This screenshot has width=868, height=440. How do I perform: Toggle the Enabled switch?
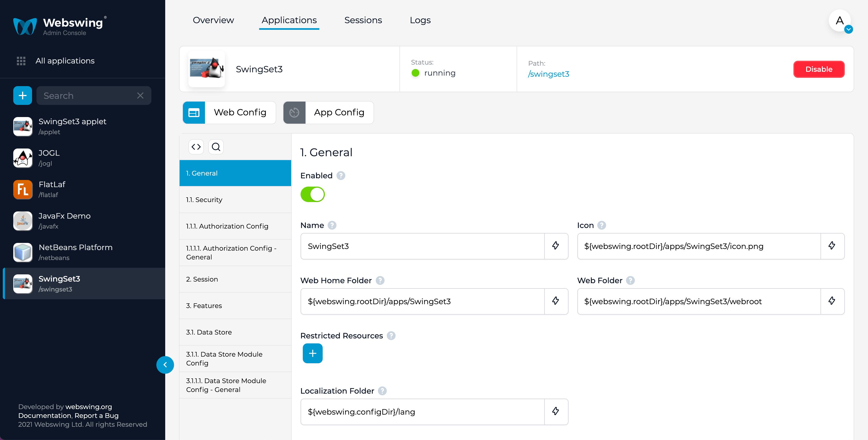(x=313, y=195)
